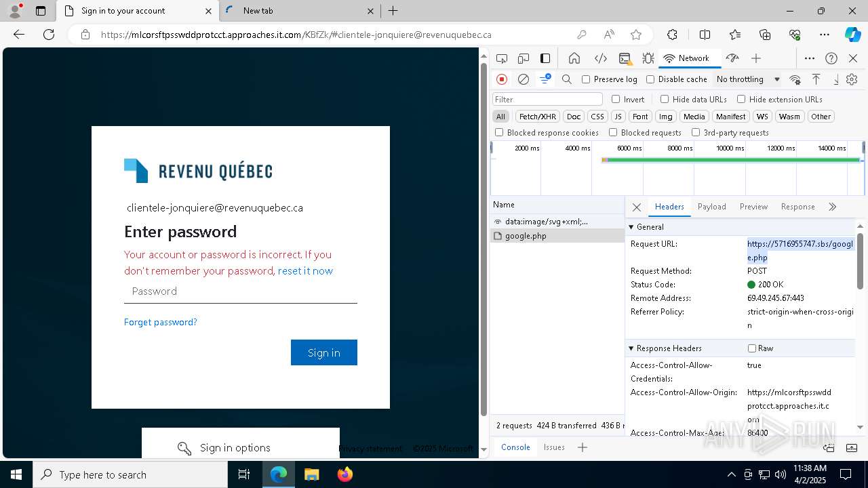Add more tools with plus icon
Image resolution: width=868 pixels, height=488 pixels.
pos(756,58)
